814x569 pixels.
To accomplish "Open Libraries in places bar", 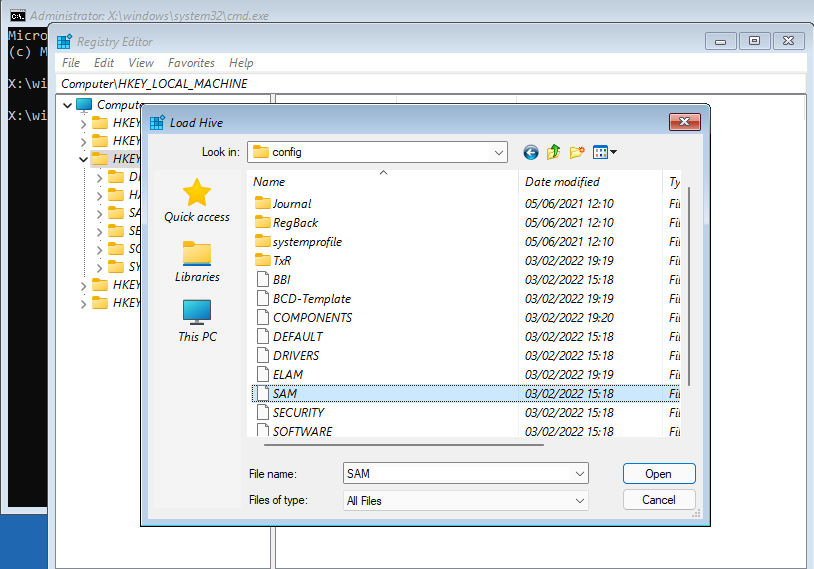I will (x=197, y=261).
